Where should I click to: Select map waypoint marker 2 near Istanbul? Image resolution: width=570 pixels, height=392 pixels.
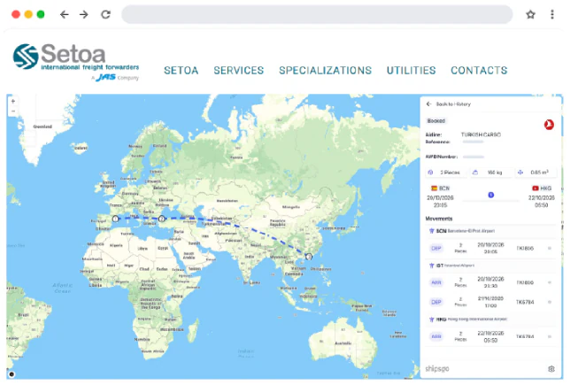tap(161, 219)
